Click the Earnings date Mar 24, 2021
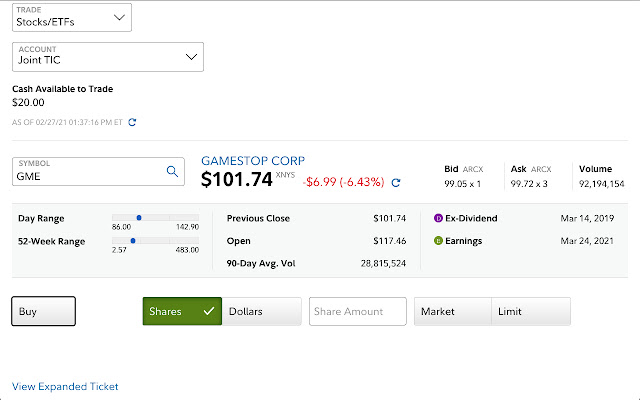 587,241
